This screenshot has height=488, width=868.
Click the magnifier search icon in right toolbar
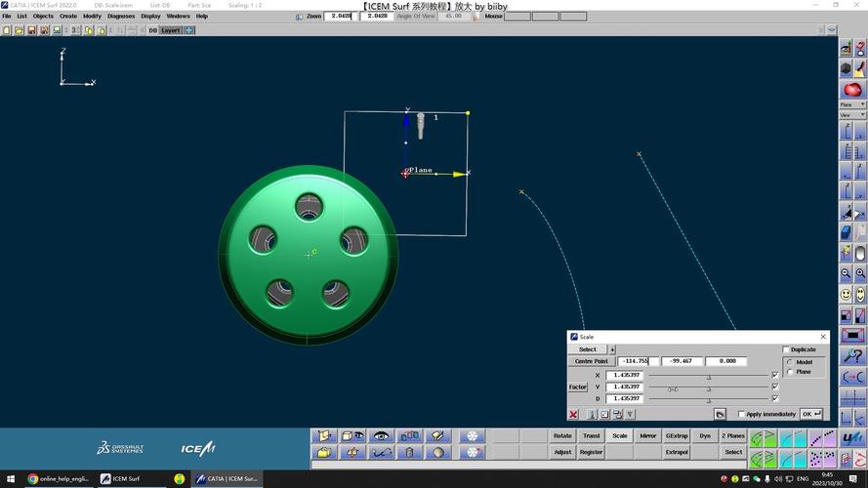852,356
